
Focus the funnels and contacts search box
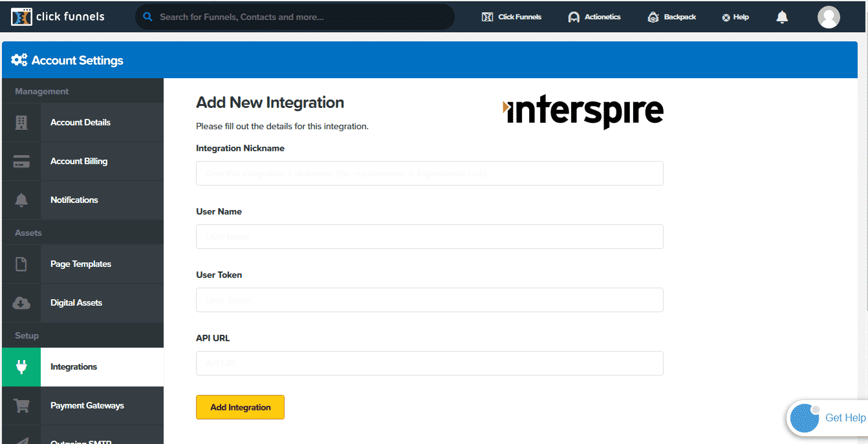point(295,17)
